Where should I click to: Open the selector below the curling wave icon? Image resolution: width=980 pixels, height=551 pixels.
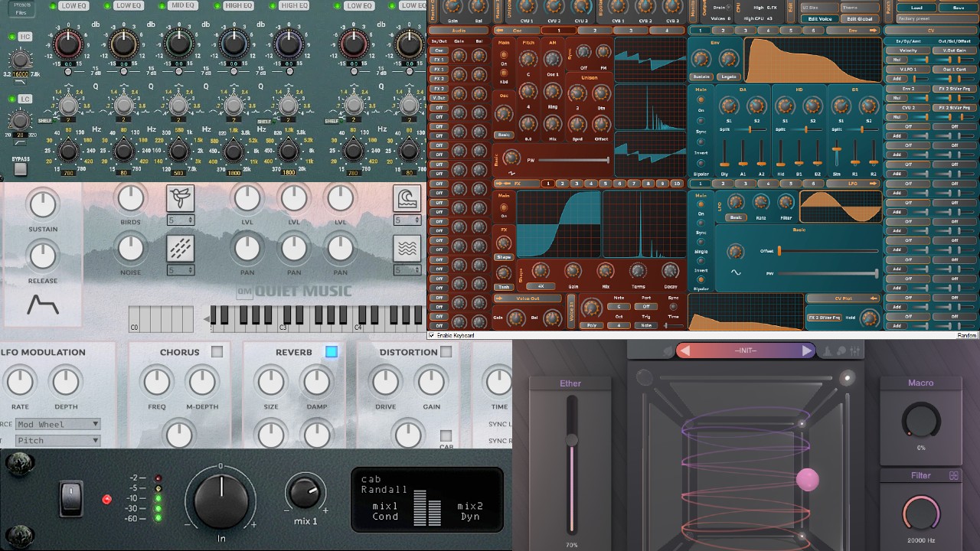coord(407,220)
